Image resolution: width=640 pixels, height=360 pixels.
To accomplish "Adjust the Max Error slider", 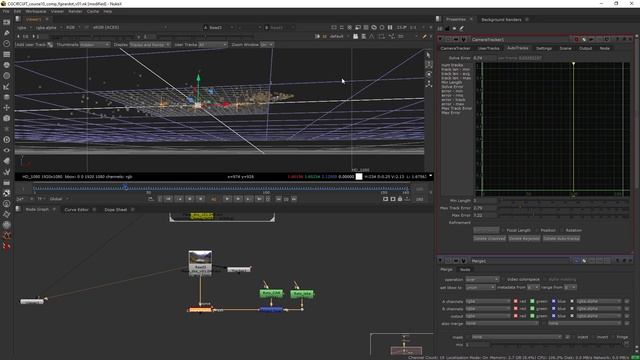I will (563, 215).
